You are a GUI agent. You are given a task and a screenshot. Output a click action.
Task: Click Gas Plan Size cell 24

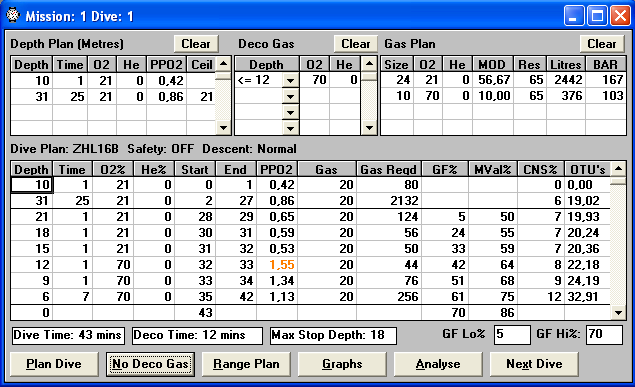[x=397, y=80]
